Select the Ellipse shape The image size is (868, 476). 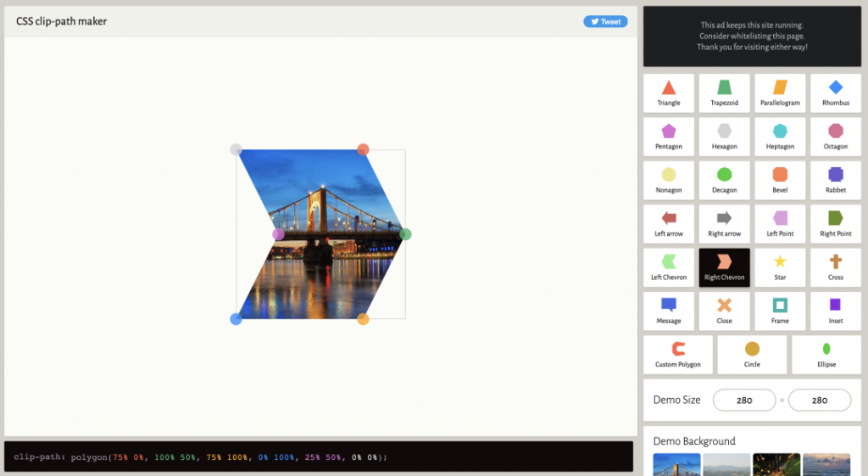[x=826, y=355]
